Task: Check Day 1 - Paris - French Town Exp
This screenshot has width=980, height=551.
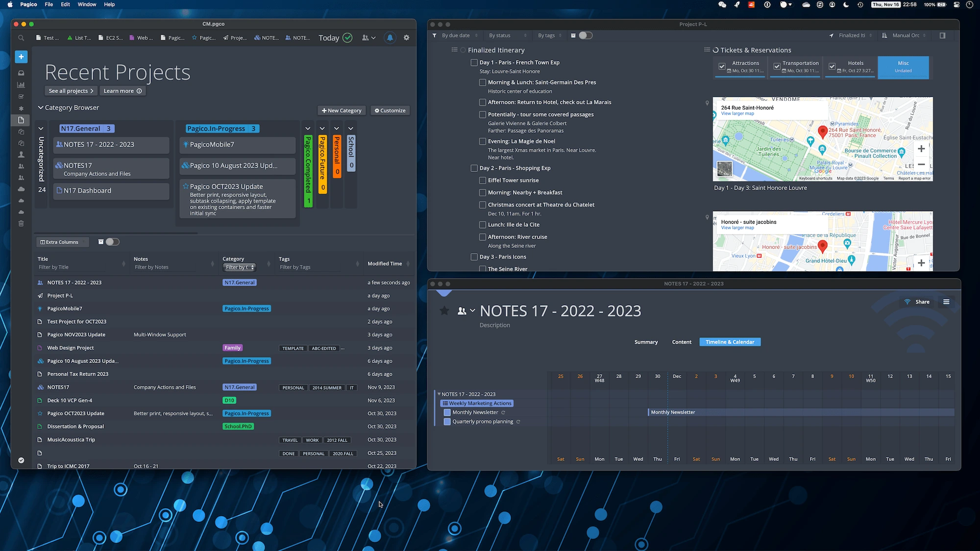Action: tap(474, 62)
